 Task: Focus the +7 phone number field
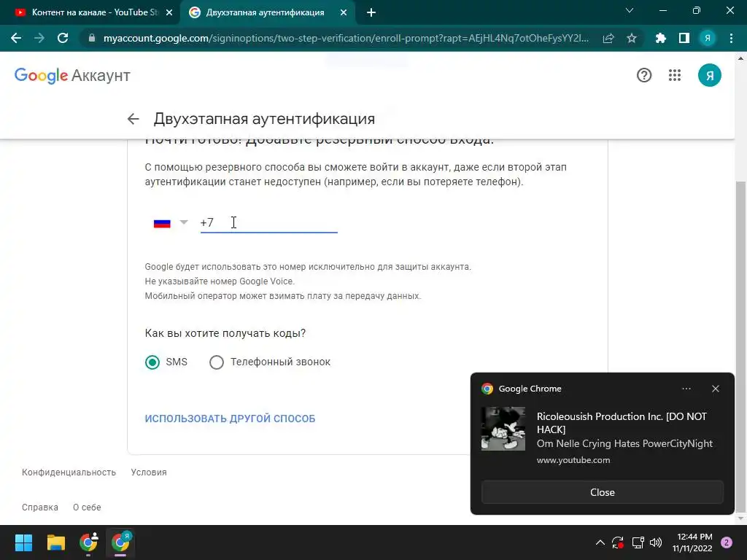click(x=268, y=222)
